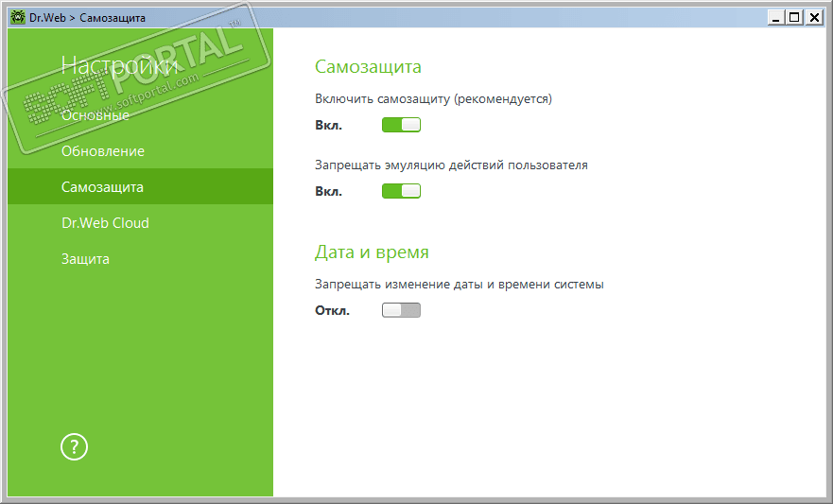Minimize the Dr.Web window
Viewport: 833px width, 504px height.
776,18
